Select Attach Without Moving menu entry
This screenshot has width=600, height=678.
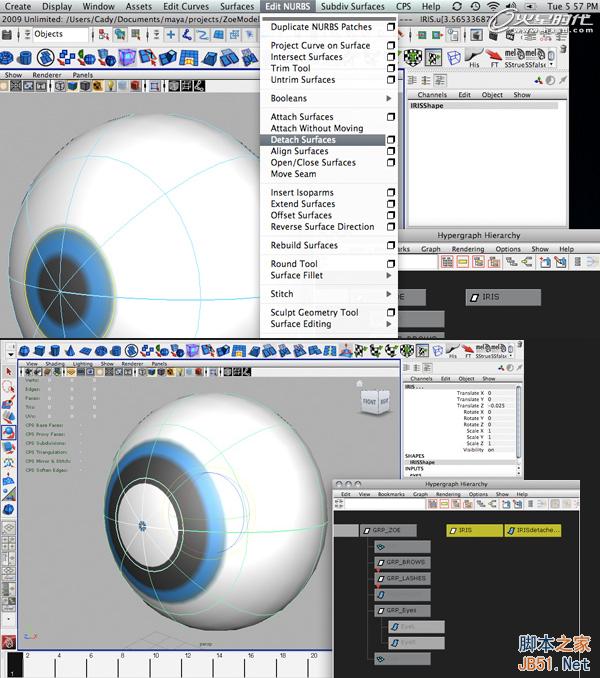pos(317,128)
